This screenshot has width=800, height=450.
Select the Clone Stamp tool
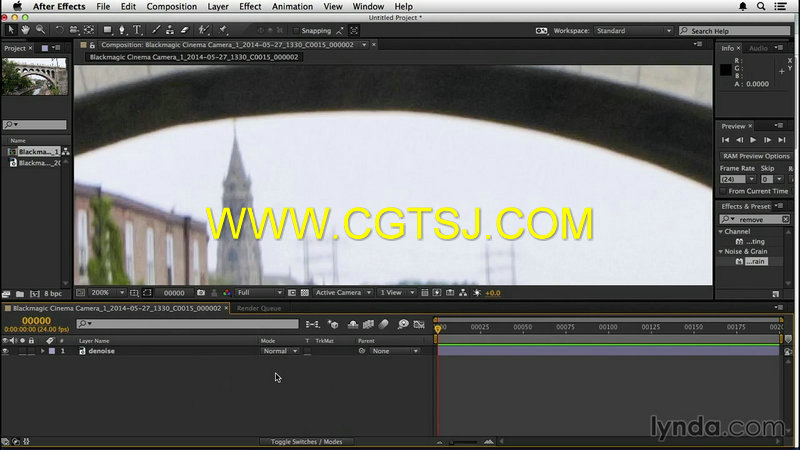coord(170,30)
